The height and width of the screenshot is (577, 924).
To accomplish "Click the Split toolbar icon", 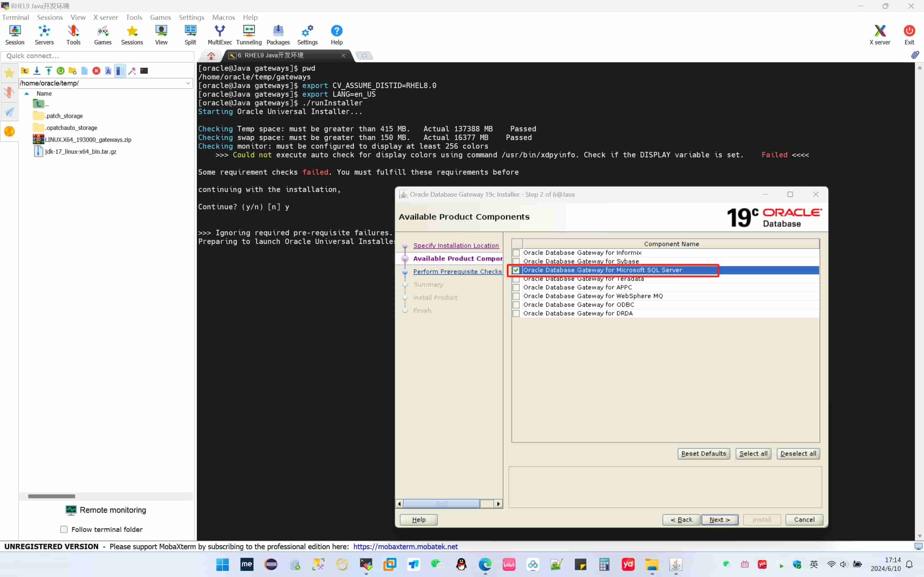I will pyautogui.click(x=190, y=35).
